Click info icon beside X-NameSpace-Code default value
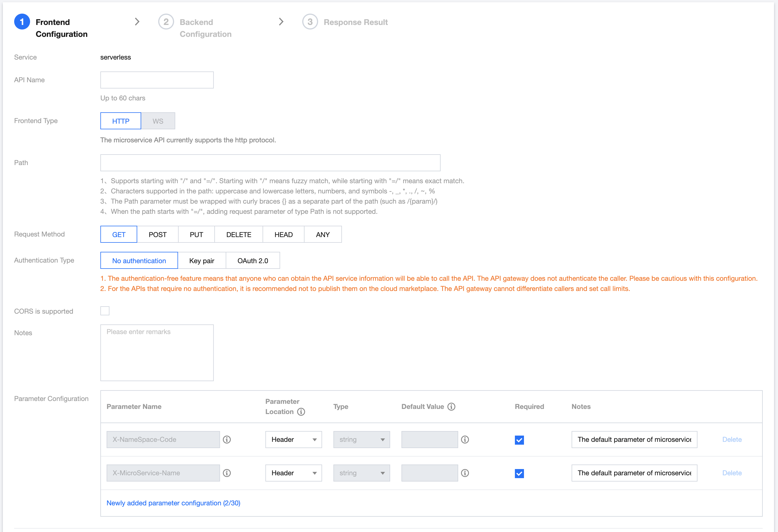 [x=465, y=440]
